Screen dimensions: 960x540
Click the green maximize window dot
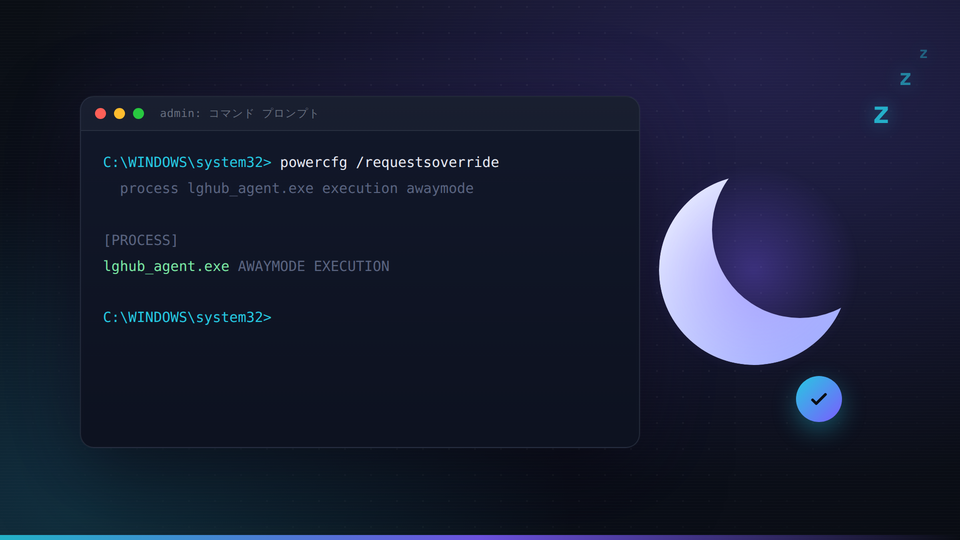(x=138, y=113)
